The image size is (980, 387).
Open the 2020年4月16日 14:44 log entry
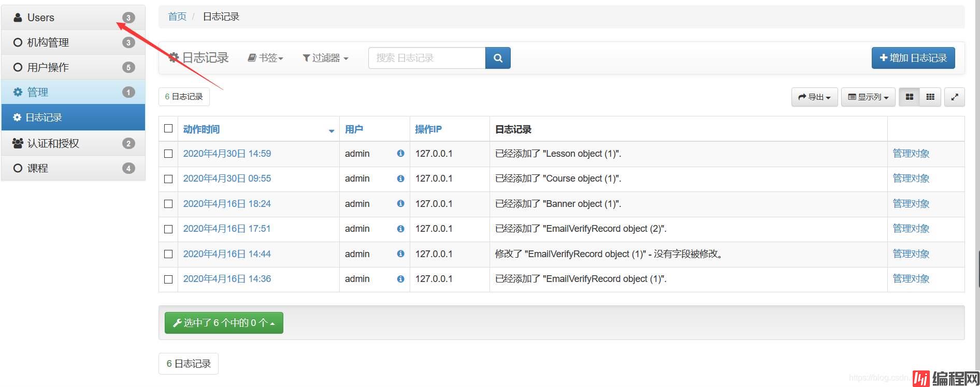point(227,254)
